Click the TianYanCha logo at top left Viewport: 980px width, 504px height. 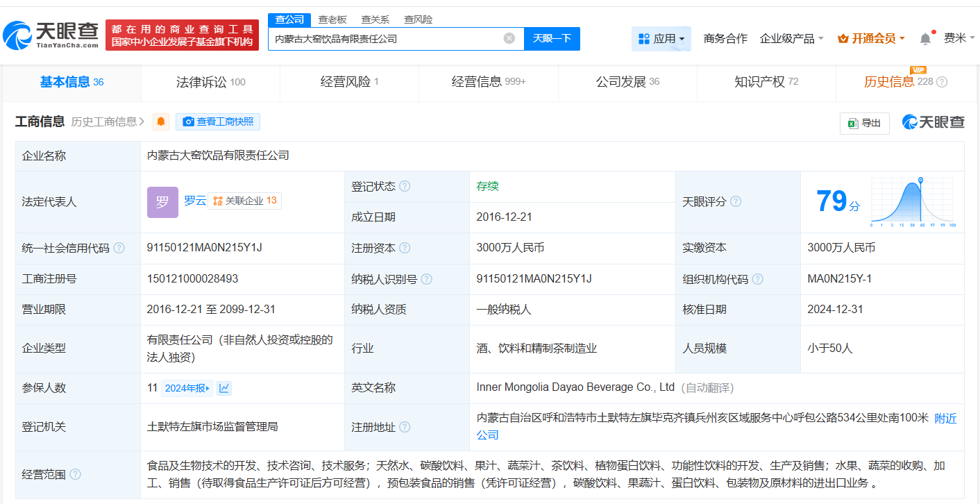click(51, 34)
